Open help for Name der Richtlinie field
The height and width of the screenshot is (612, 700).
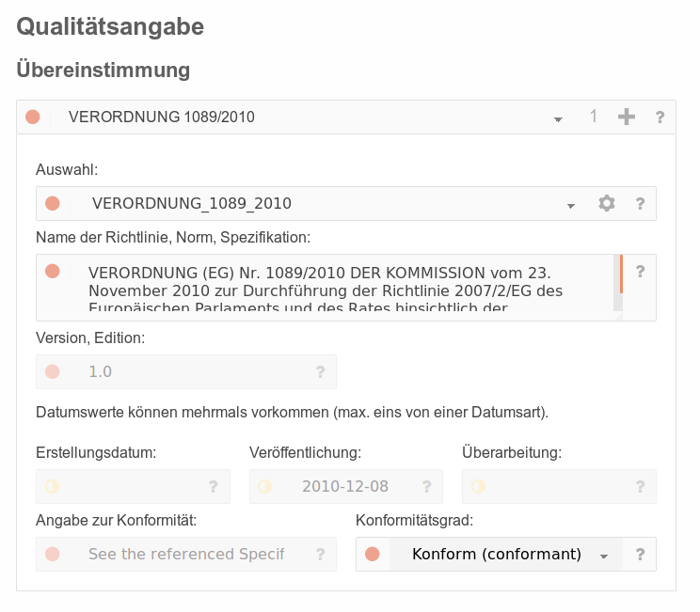tap(640, 272)
